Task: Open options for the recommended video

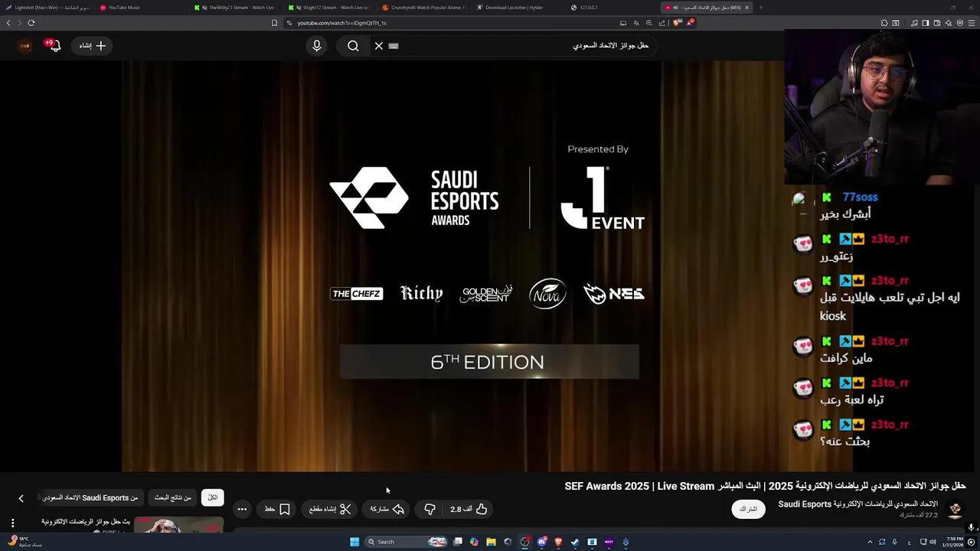Action: pyautogui.click(x=12, y=523)
